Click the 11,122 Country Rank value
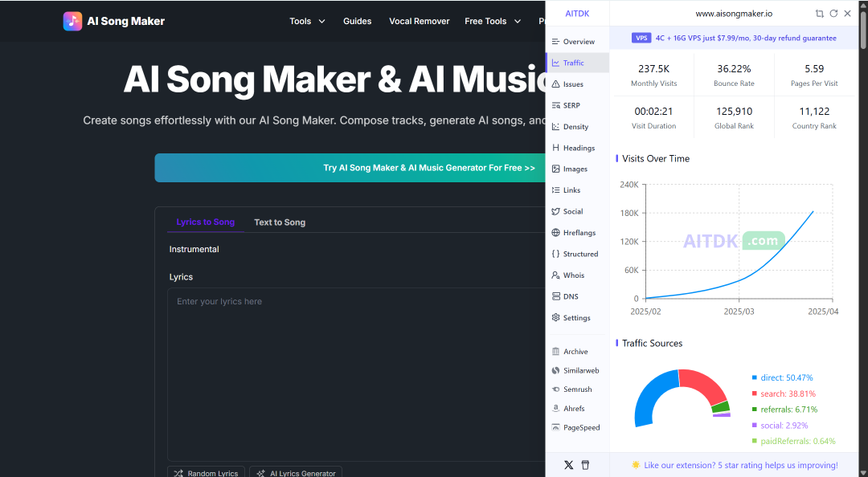Image resolution: width=868 pixels, height=477 pixels. click(814, 112)
